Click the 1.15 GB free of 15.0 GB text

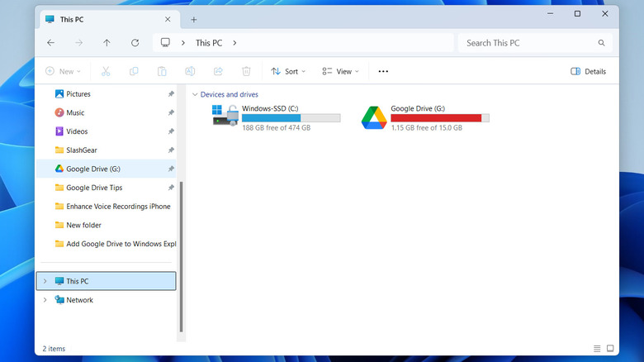pyautogui.click(x=427, y=128)
